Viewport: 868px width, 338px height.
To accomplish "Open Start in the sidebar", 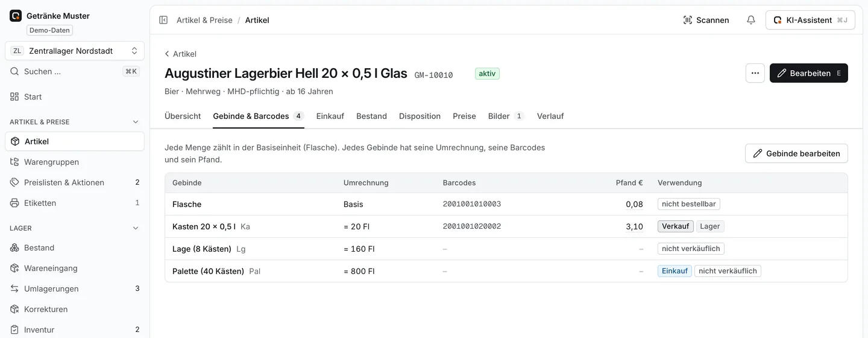I will pyautogui.click(x=75, y=97).
